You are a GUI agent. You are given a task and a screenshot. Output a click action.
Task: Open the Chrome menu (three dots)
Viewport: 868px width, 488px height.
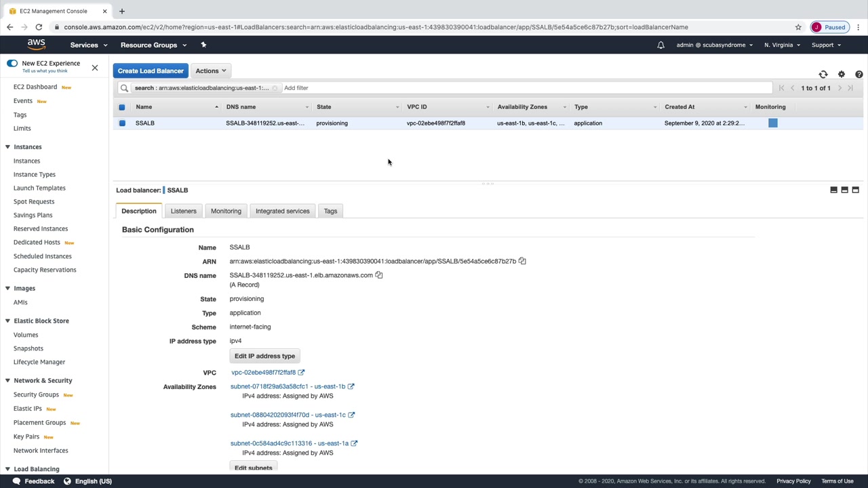pos(859,27)
